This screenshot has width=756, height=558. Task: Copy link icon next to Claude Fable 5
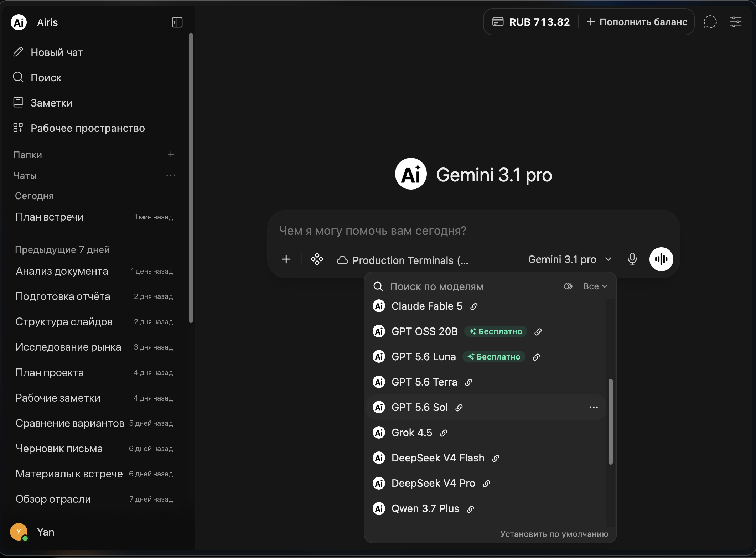(x=474, y=306)
